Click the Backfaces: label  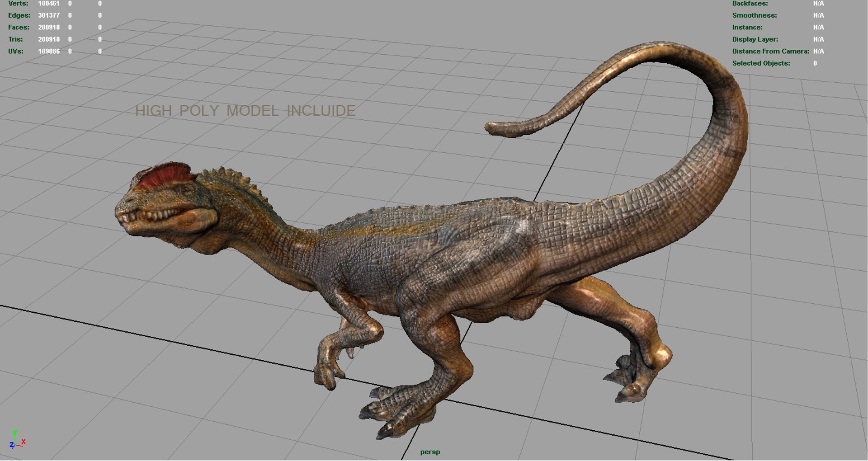[750, 3]
